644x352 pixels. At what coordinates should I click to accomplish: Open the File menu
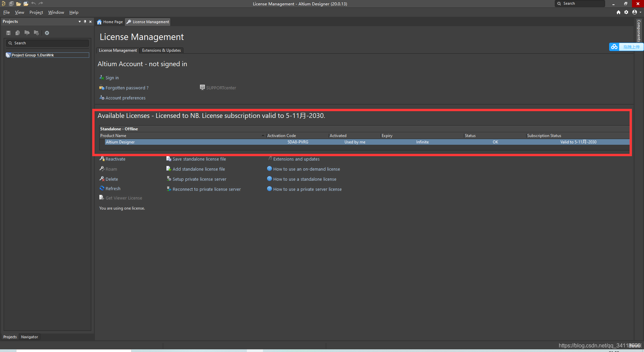click(6, 12)
